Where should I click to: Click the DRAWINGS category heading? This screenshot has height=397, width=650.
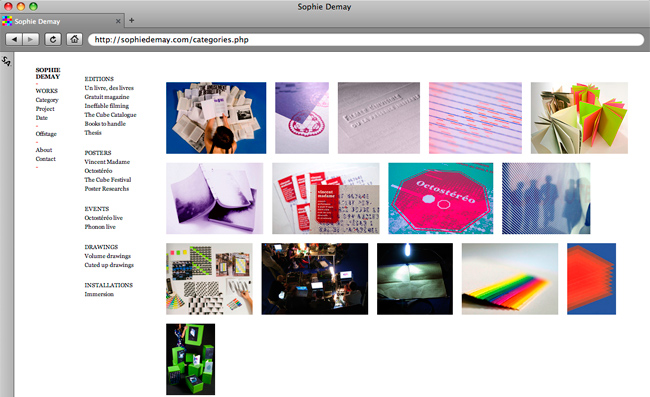(x=101, y=247)
